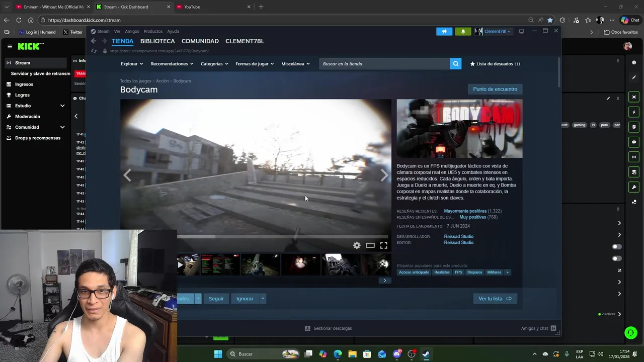Open the BIBLIOTECA tab
Image resolution: width=644 pixels, height=362 pixels.
tap(157, 41)
